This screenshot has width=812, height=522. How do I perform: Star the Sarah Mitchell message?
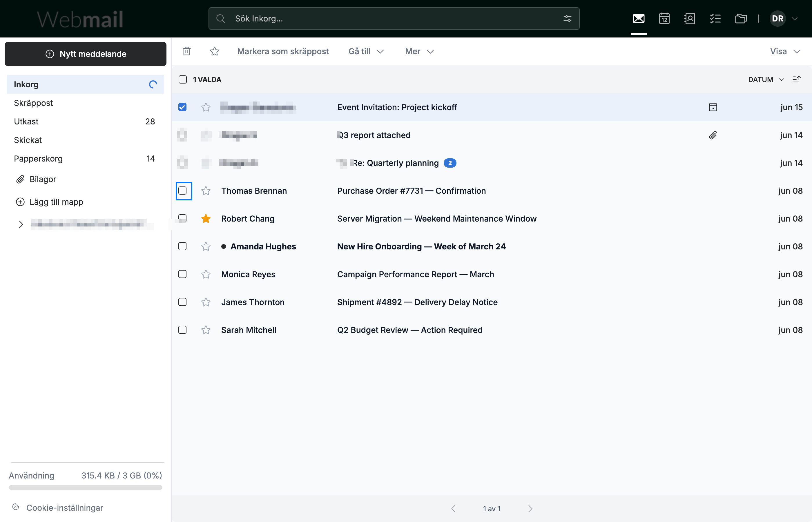coord(206,330)
